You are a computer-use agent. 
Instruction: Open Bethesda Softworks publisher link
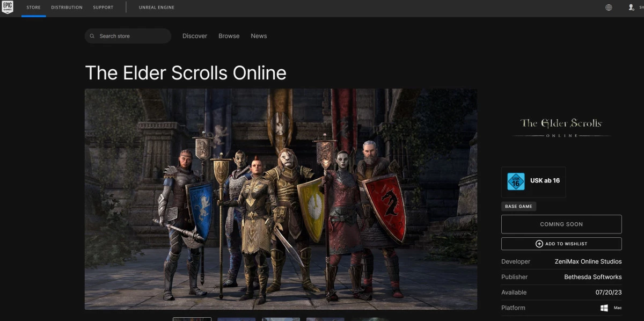(x=593, y=277)
